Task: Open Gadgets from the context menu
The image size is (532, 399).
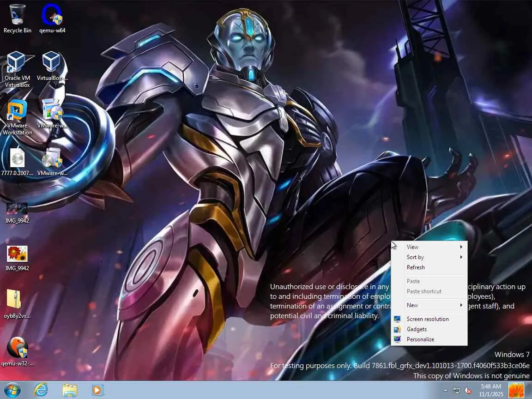Action: coord(429,329)
